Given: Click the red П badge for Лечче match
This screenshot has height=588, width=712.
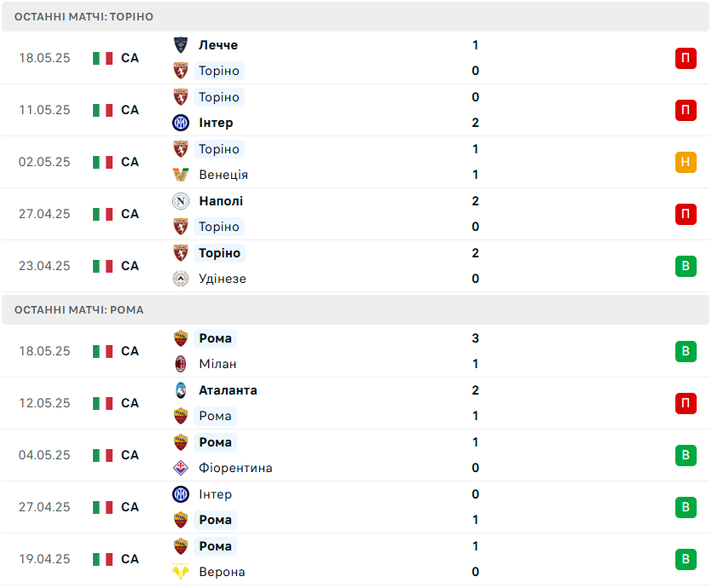Looking at the screenshot, I should pos(686,58).
